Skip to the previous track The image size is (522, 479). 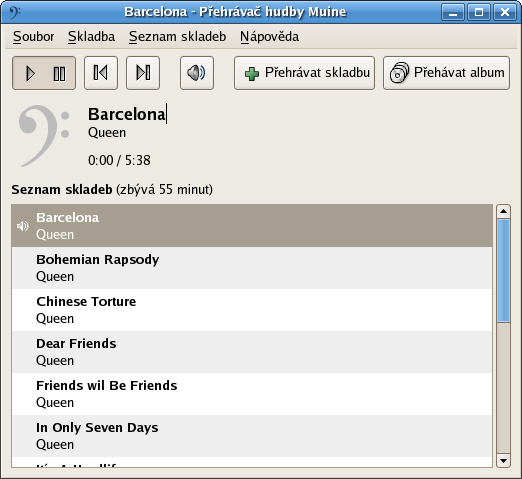(101, 73)
